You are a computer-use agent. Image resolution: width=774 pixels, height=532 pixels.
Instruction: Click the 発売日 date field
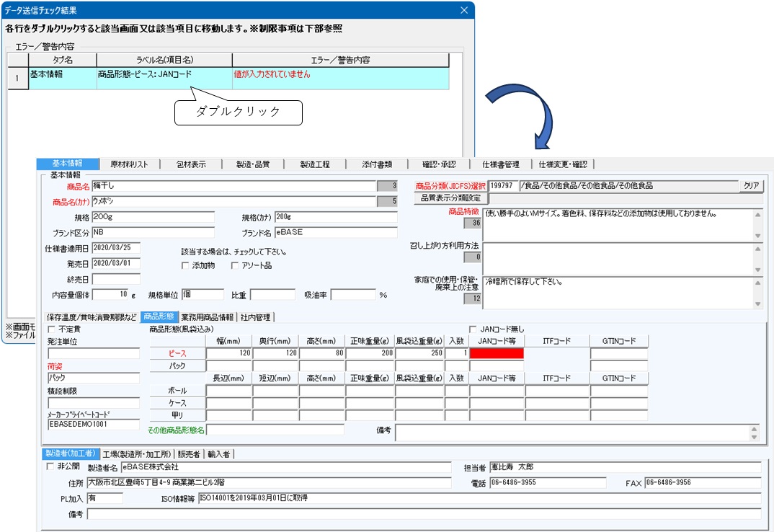(115, 263)
